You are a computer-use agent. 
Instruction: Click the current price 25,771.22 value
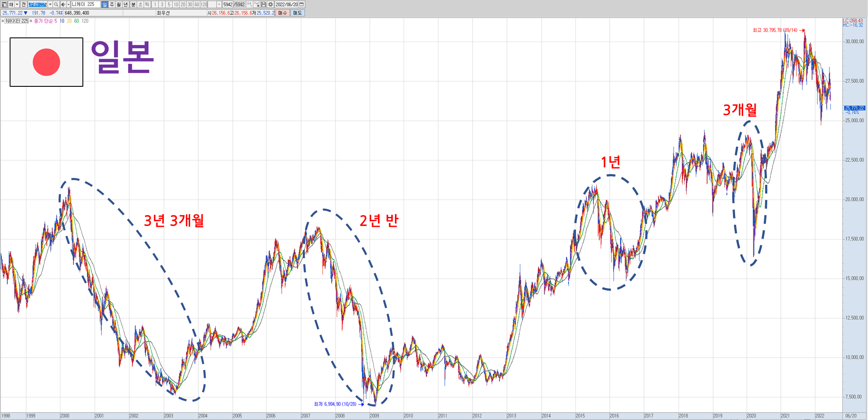(x=13, y=13)
